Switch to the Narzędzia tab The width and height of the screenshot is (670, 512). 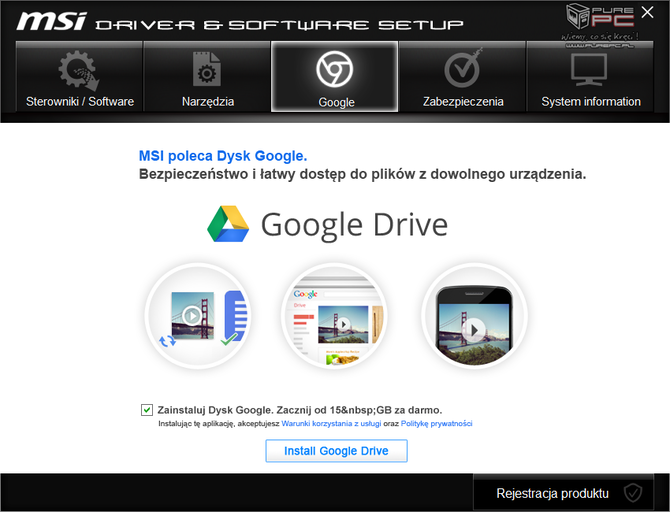(207, 77)
